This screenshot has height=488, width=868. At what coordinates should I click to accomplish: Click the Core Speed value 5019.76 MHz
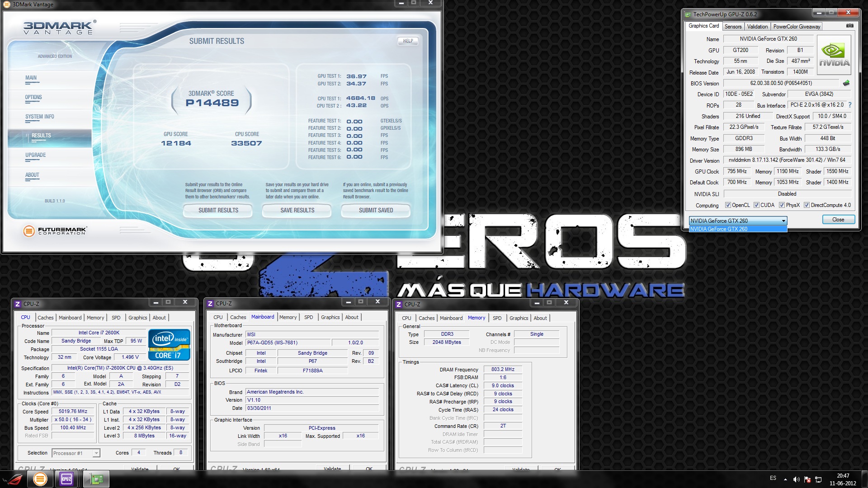[x=73, y=412]
